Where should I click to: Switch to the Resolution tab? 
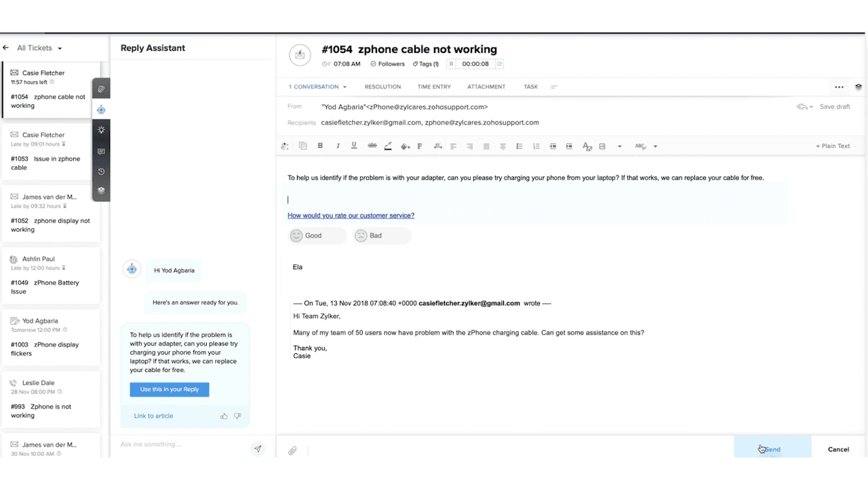[382, 87]
